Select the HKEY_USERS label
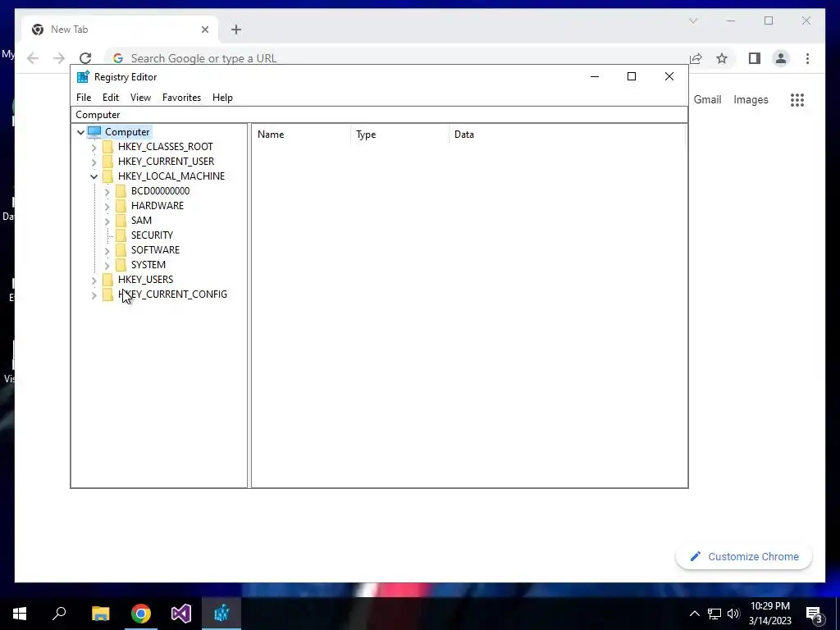Viewport: 840px width, 630px height. [146, 280]
